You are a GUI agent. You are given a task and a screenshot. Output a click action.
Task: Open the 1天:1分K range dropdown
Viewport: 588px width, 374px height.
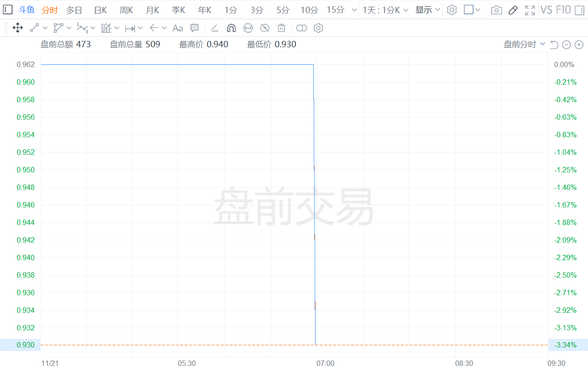[386, 10]
